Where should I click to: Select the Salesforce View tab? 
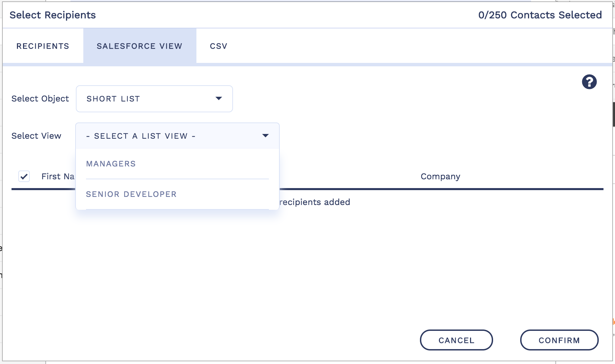tap(140, 46)
